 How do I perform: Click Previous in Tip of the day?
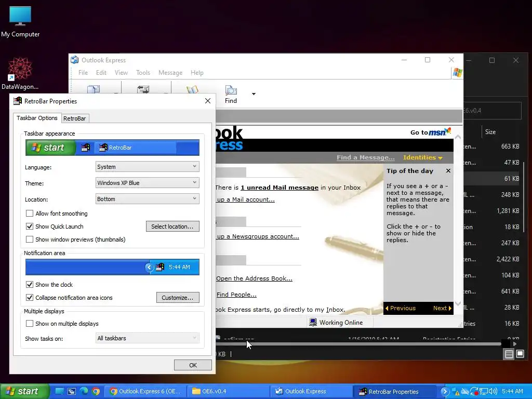click(401, 308)
